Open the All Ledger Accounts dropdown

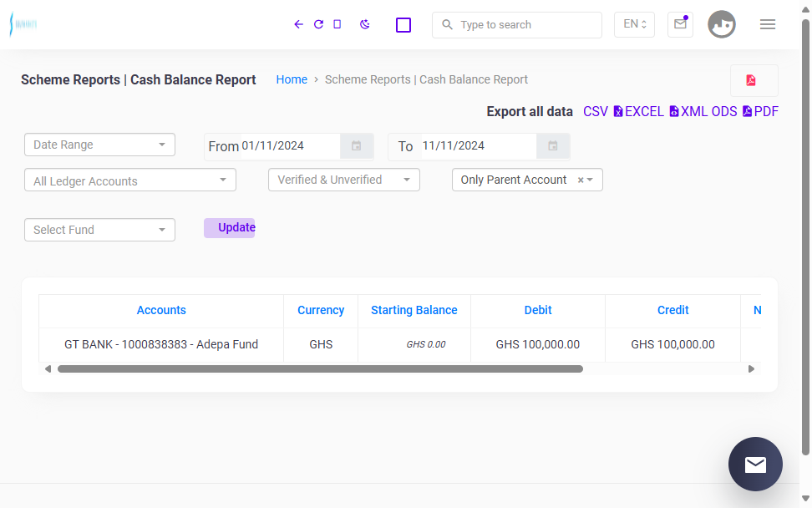tap(130, 180)
